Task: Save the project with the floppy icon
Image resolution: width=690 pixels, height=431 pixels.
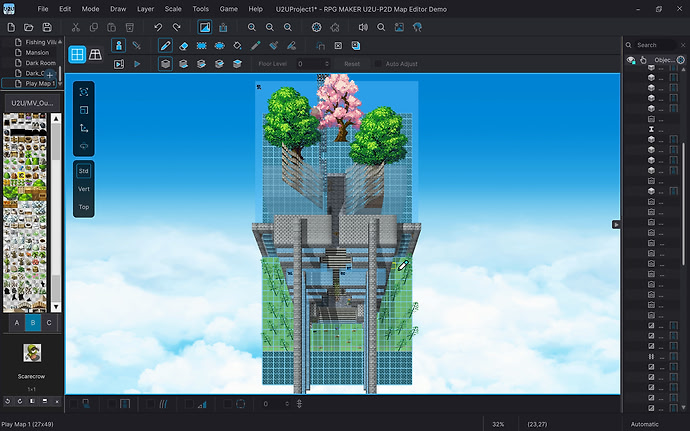Action: (47, 27)
